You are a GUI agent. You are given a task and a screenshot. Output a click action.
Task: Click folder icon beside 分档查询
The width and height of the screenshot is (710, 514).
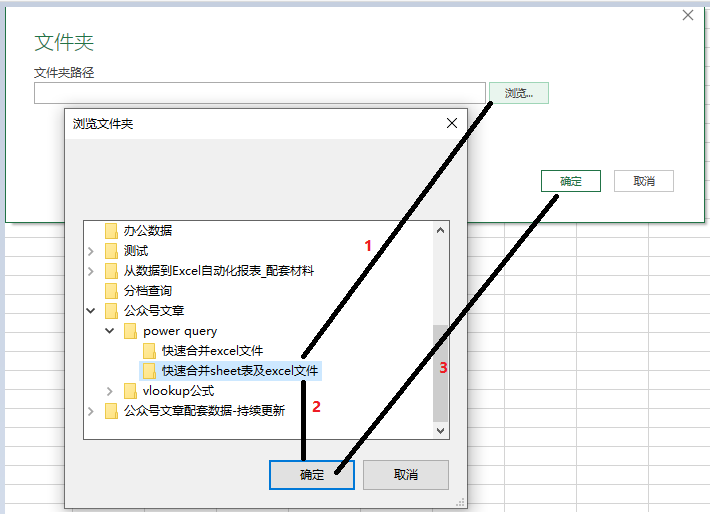pos(111,291)
